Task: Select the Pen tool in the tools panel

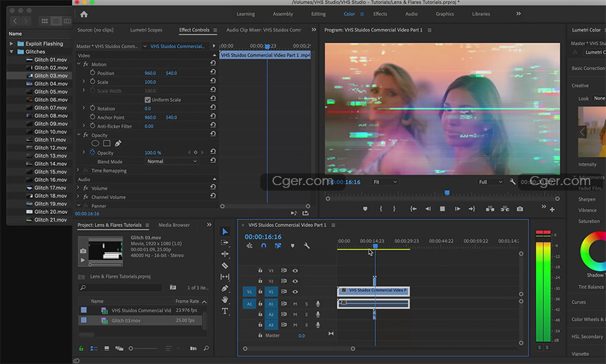Action: tap(225, 288)
